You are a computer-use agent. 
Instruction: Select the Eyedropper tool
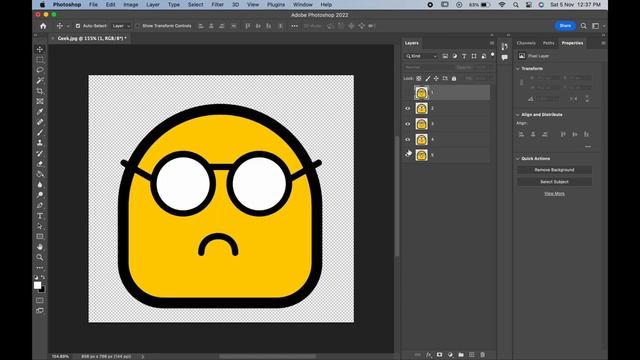click(x=40, y=112)
